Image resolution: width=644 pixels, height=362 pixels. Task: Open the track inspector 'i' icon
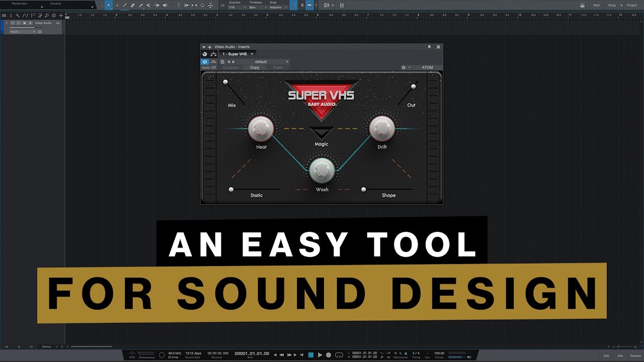pos(11,16)
